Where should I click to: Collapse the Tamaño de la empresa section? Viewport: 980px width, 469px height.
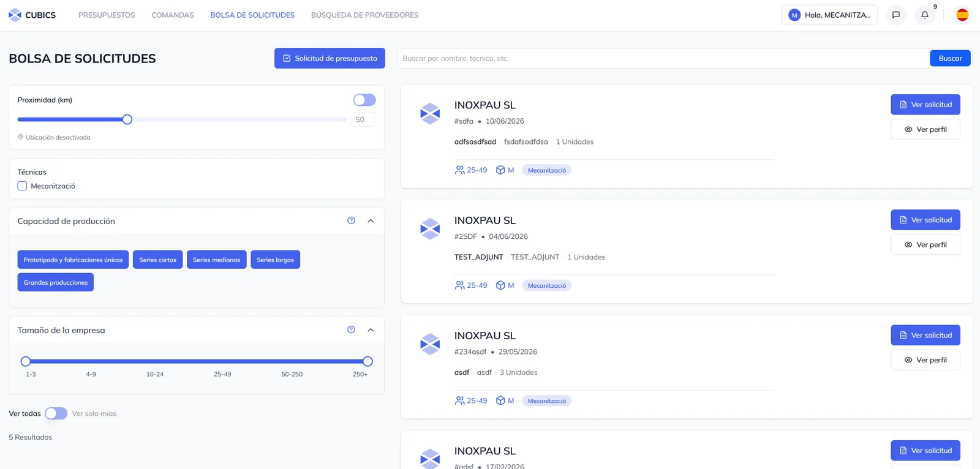(x=371, y=330)
